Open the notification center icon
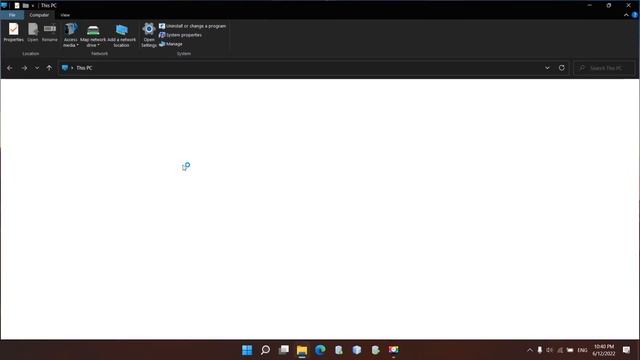This screenshot has height=360, width=640. point(627,350)
